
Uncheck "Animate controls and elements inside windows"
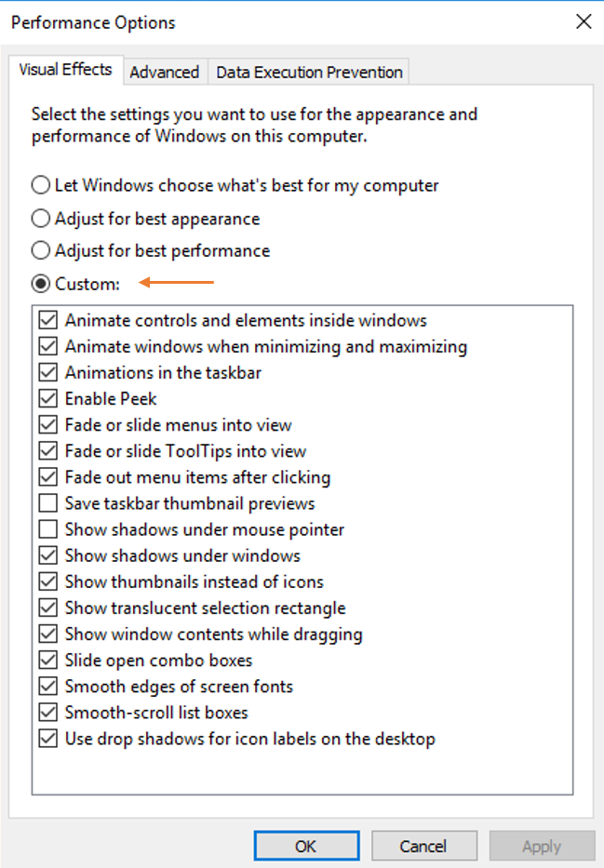click(x=49, y=320)
